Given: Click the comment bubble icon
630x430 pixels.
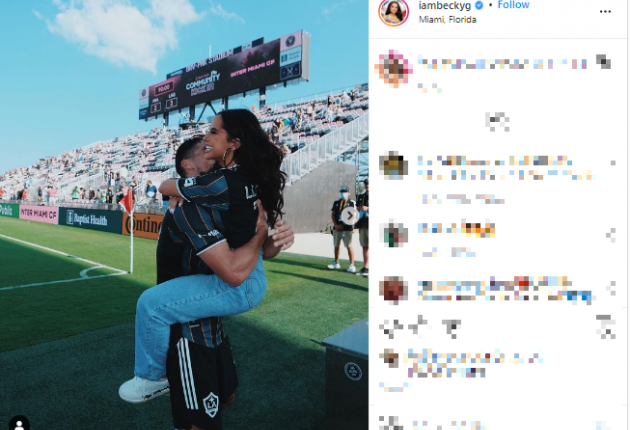Looking at the screenshot, I should [418, 326].
